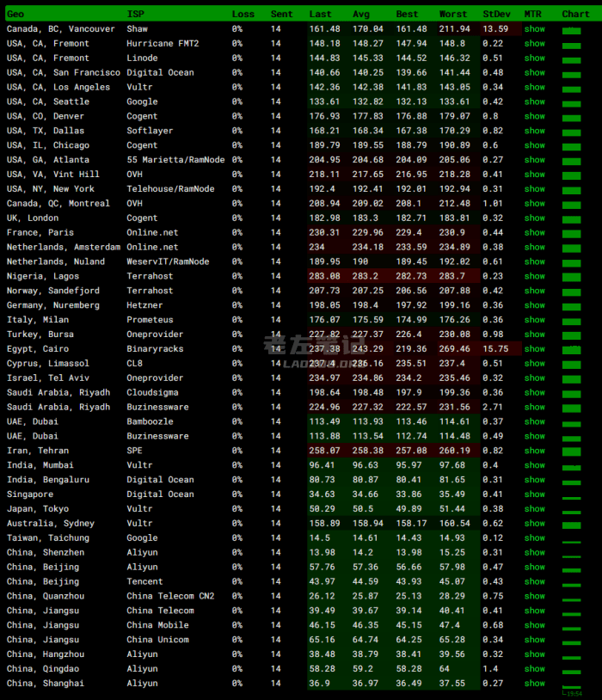The image size is (602, 700).
Task: Select the 15.75 StDev value for Cairo
Action: pyautogui.click(x=495, y=348)
